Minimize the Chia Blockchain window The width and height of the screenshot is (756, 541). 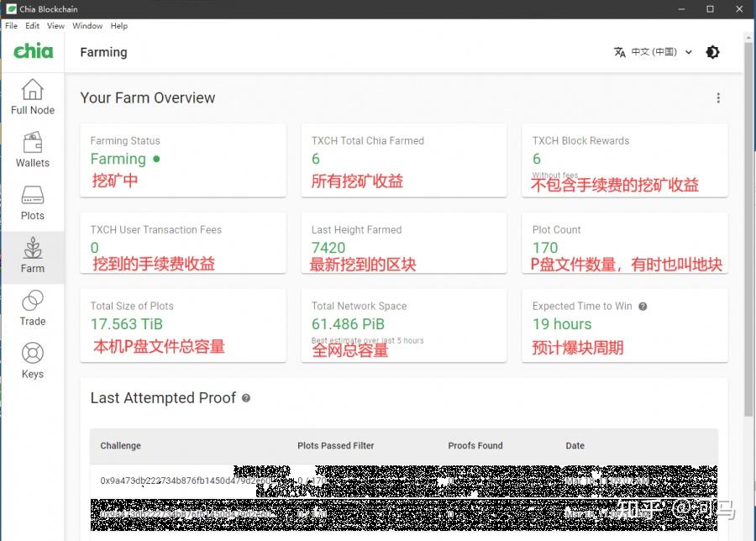tap(681, 9)
